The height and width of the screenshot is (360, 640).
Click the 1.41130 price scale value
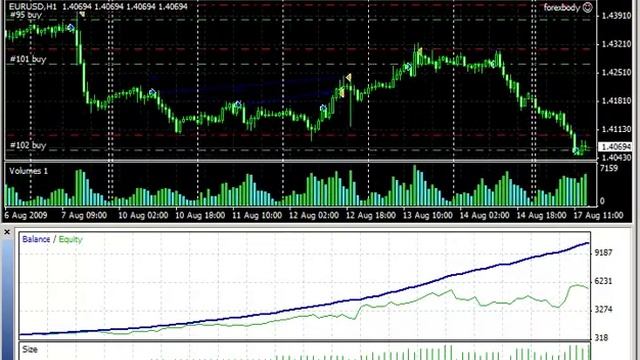click(616, 129)
